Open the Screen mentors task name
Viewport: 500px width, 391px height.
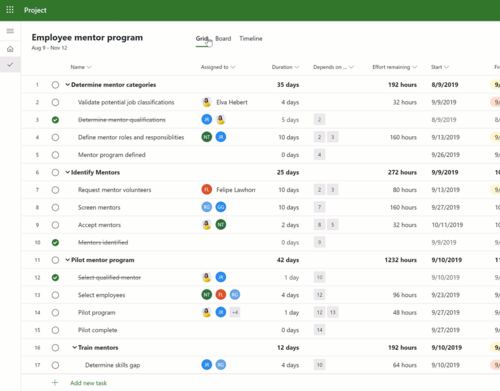tap(99, 207)
